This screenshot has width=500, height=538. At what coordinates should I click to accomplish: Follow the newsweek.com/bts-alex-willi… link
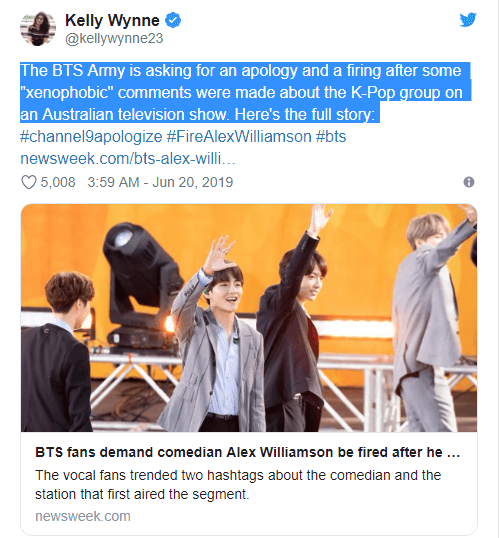point(128,159)
